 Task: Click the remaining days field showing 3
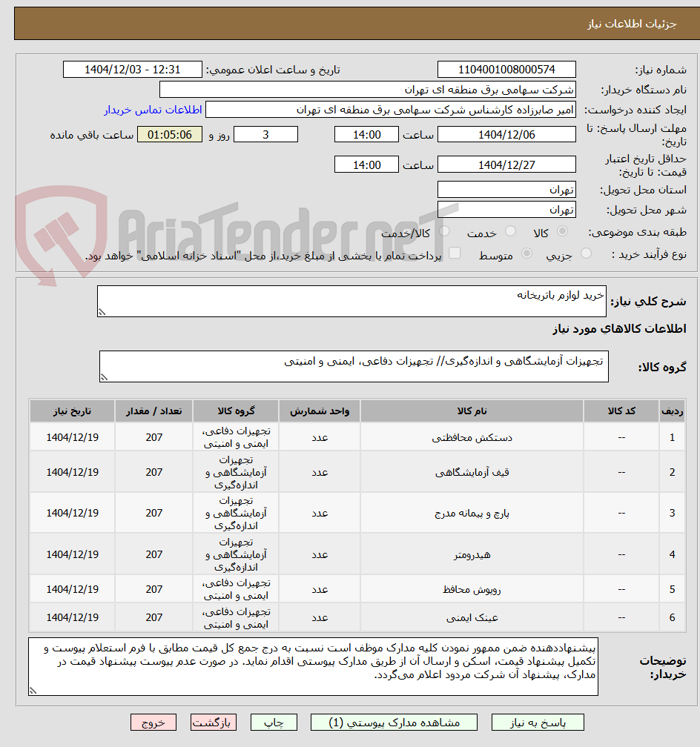coord(265,134)
